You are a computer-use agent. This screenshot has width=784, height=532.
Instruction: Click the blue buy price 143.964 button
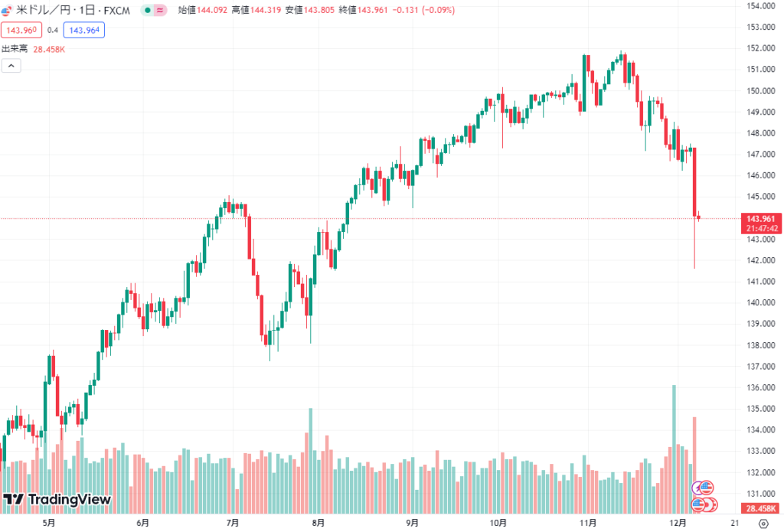click(x=84, y=30)
